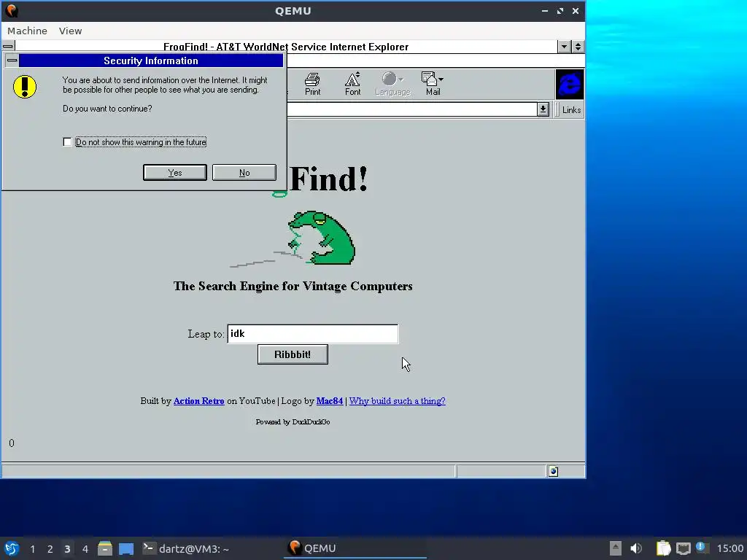Screen dimensions: 747x560
Task: Switch to virtual desktop 2
Action: (x=50, y=549)
